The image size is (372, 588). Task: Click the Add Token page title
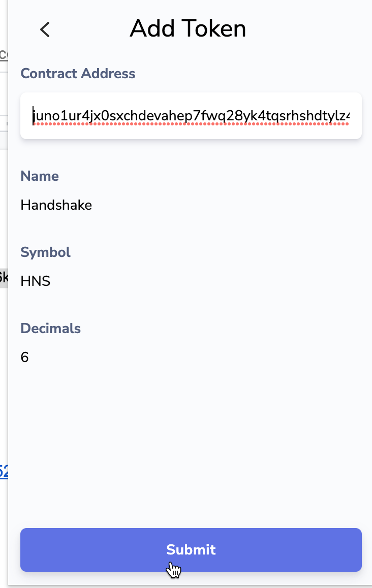[188, 28]
